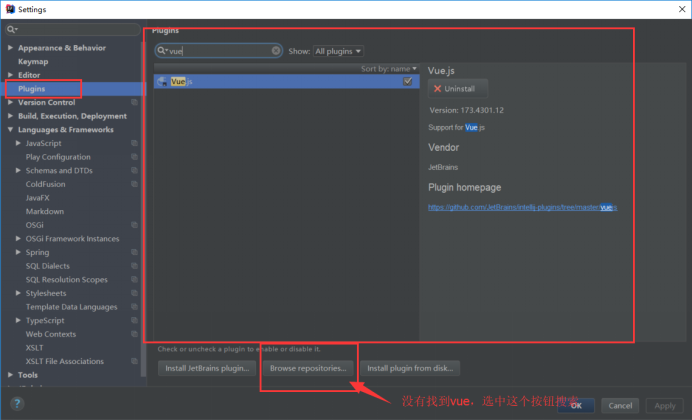Click project-level icon next to ColdFusion
This screenshot has height=420, width=692.
tap(135, 184)
